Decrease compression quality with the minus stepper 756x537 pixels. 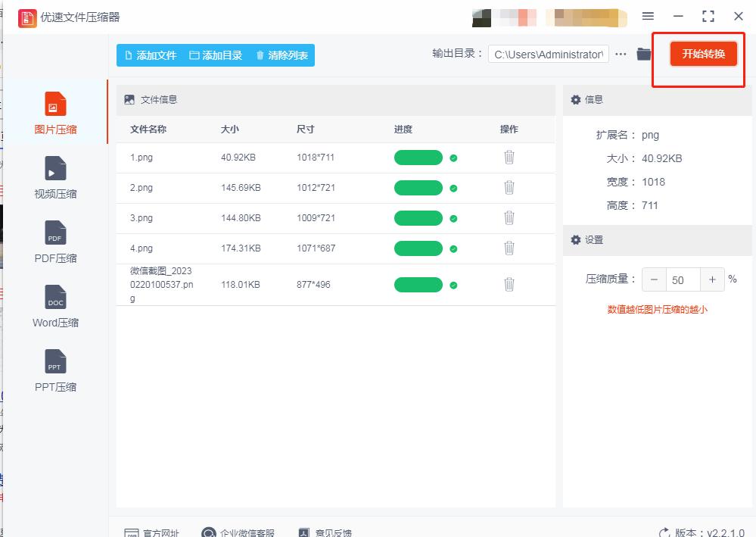click(x=653, y=279)
